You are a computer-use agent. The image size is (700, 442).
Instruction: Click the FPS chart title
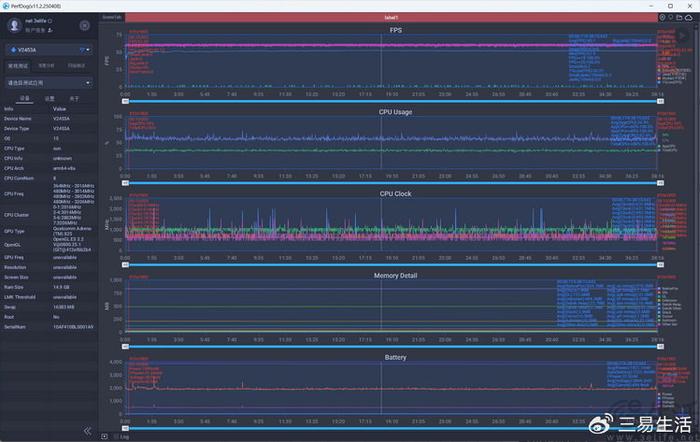click(396, 30)
